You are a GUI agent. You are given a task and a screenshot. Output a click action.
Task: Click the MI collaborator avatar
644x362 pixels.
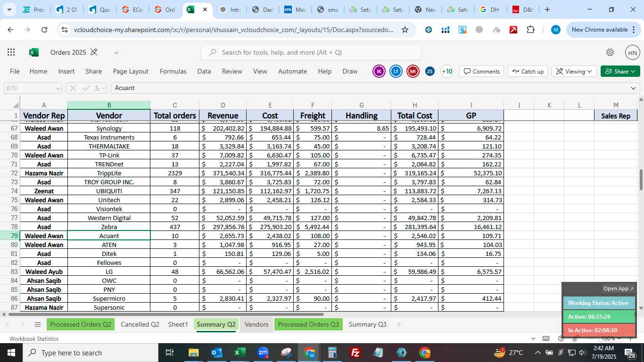click(x=413, y=71)
